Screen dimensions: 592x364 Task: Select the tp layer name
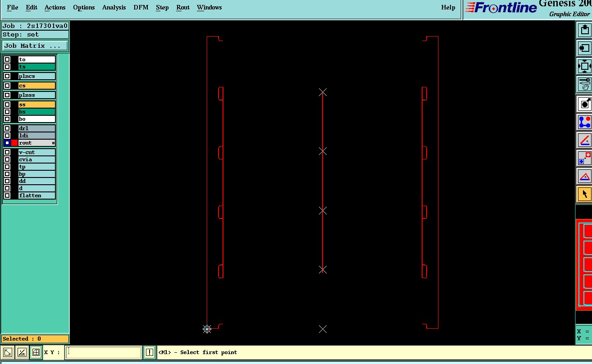(37, 167)
